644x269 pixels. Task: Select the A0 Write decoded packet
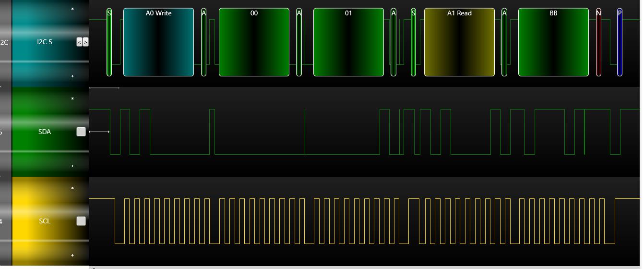coord(158,42)
